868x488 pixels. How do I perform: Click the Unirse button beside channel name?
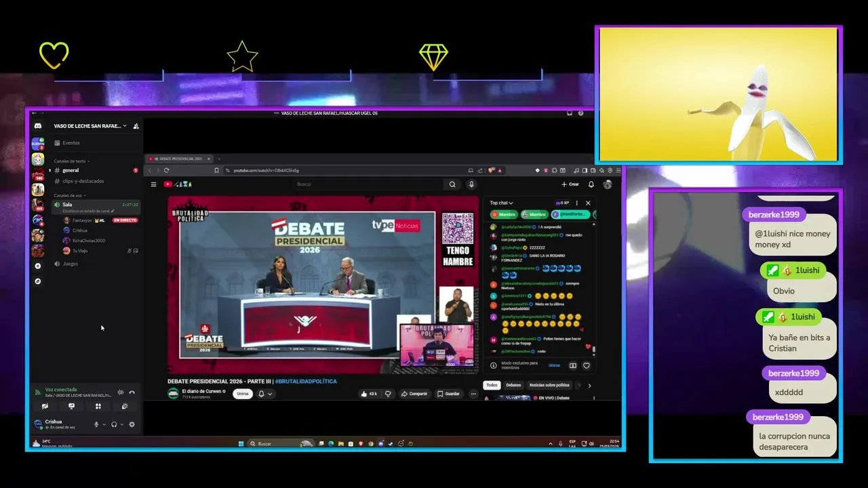point(243,394)
